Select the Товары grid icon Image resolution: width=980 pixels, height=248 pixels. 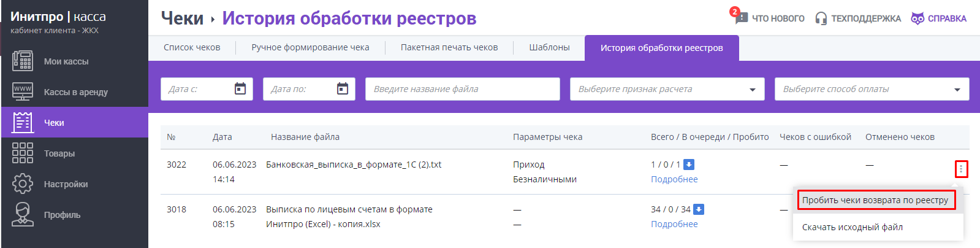tap(23, 153)
